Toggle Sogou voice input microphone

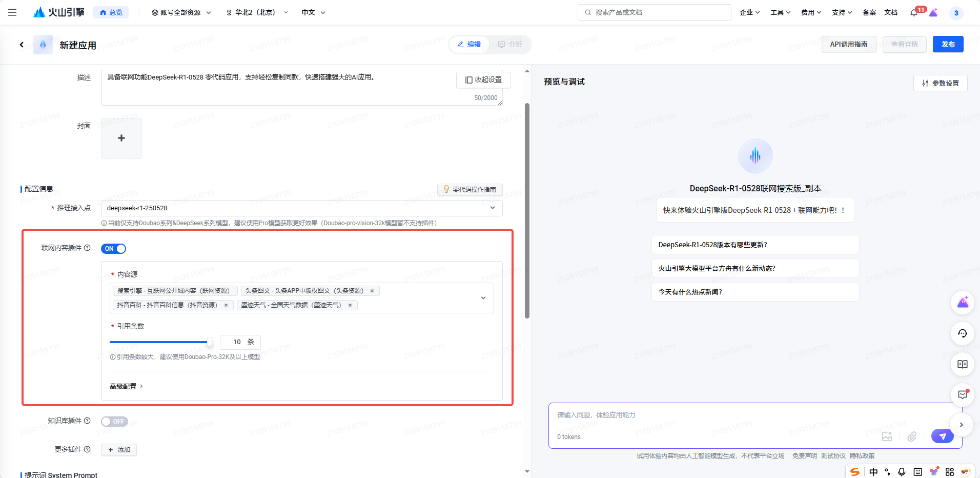(x=902, y=472)
